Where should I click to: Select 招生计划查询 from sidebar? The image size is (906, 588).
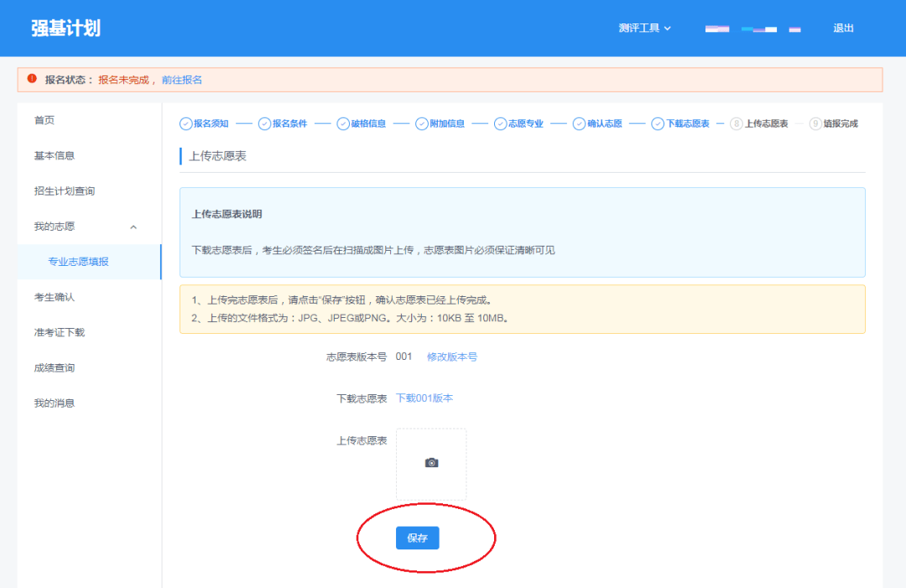pos(65,191)
